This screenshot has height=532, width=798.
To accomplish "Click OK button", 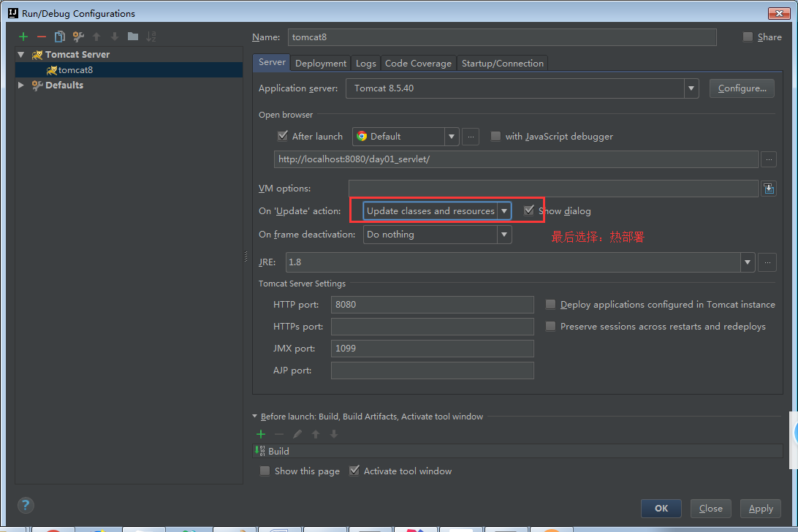I will click(x=661, y=509).
